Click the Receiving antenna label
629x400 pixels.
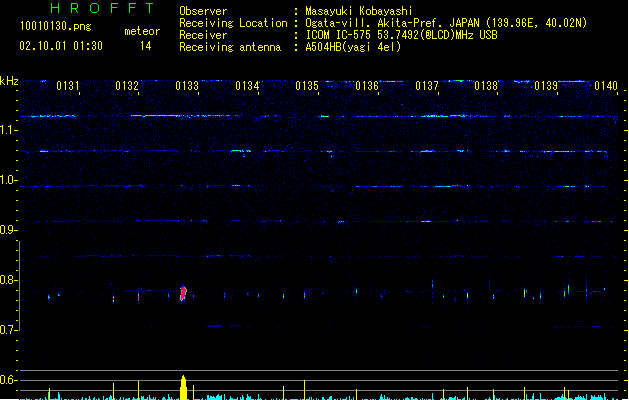230,47
